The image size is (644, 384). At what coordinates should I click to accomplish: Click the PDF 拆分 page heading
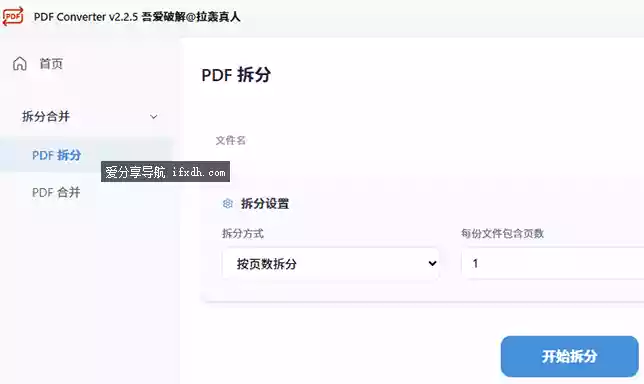coord(236,75)
